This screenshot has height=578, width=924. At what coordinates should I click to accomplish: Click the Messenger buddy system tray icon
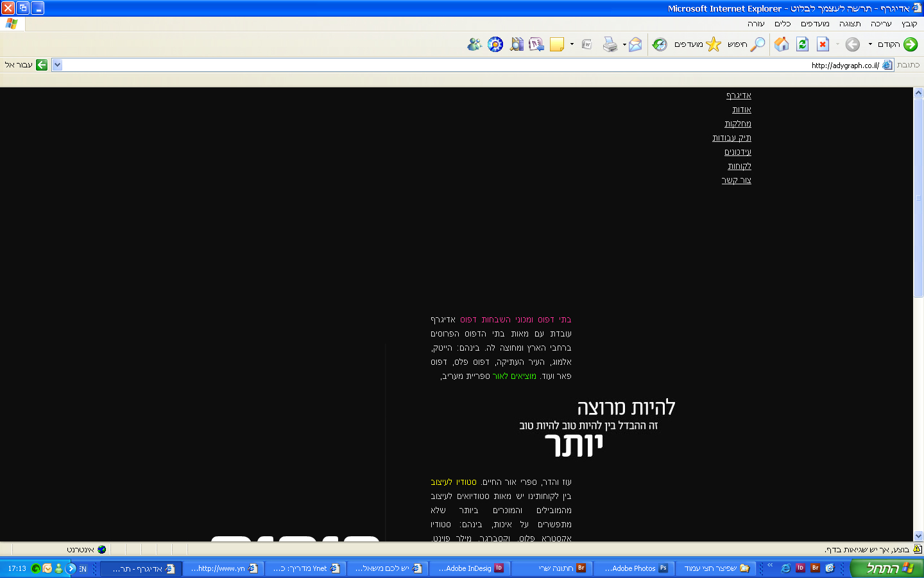tap(59, 568)
